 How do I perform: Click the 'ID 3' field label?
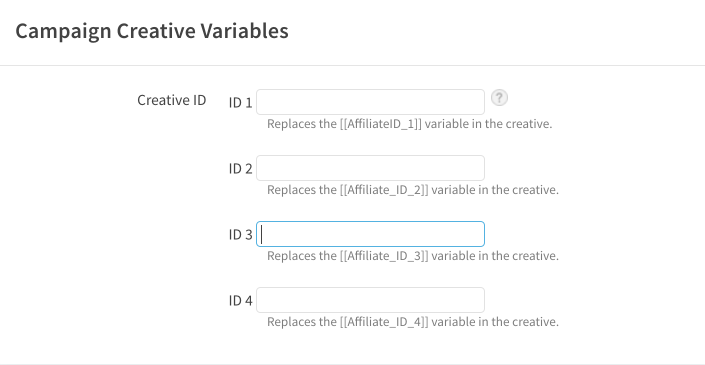[x=241, y=235]
